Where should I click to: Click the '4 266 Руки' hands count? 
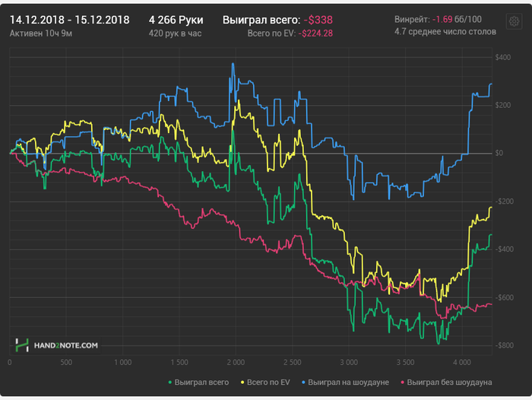176,20
